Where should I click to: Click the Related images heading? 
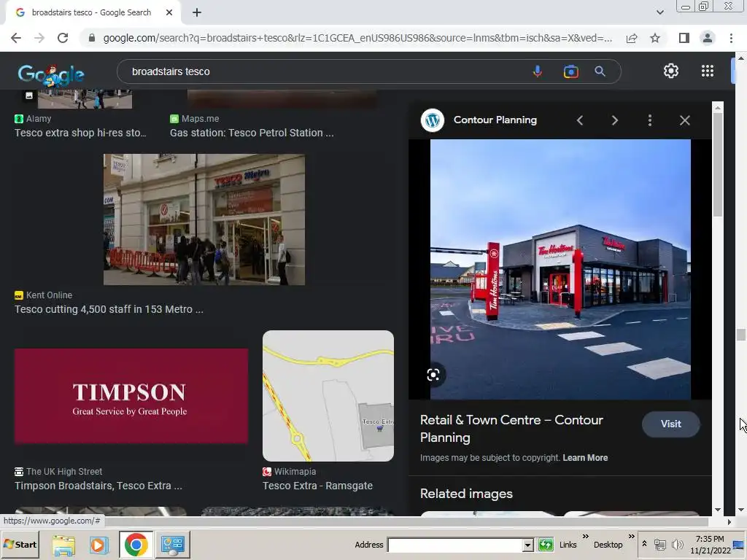(466, 494)
